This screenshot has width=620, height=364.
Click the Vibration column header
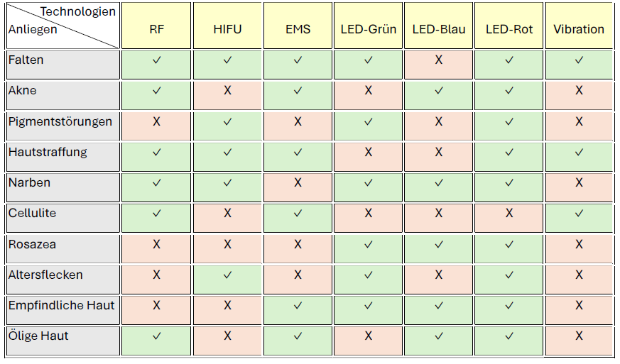click(579, 30)
